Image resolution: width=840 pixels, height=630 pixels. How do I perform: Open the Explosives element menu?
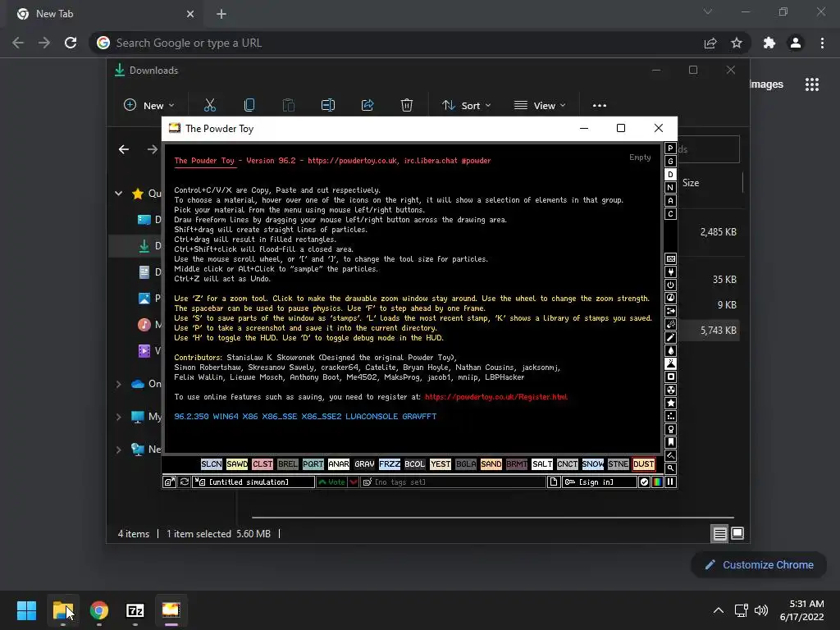(670, 324)
